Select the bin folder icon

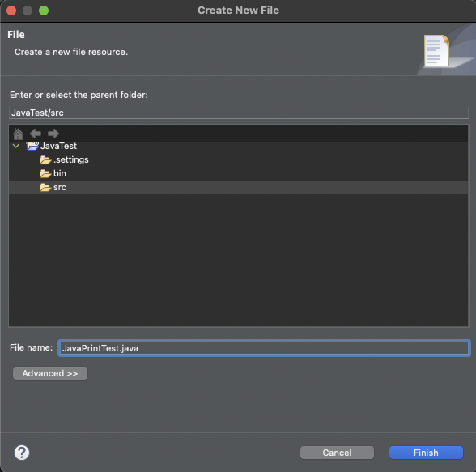(x=45, y=173)
